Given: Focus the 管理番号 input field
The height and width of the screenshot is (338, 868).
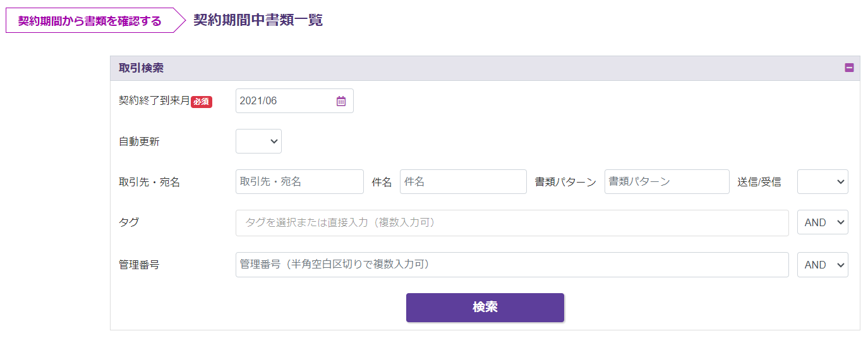Looking at the screenshot, I should 512,265.
